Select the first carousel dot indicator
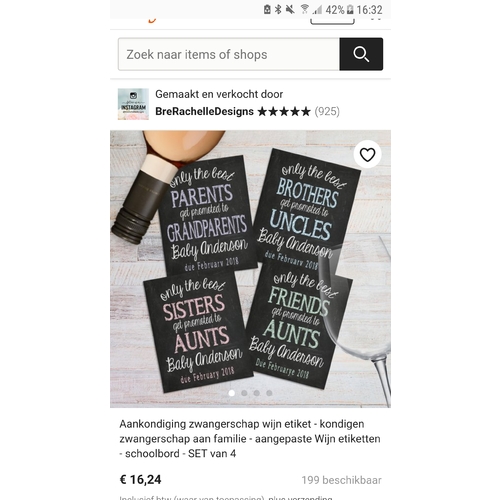The width and height of the screenshot is (500, 500). pos(232,393)
